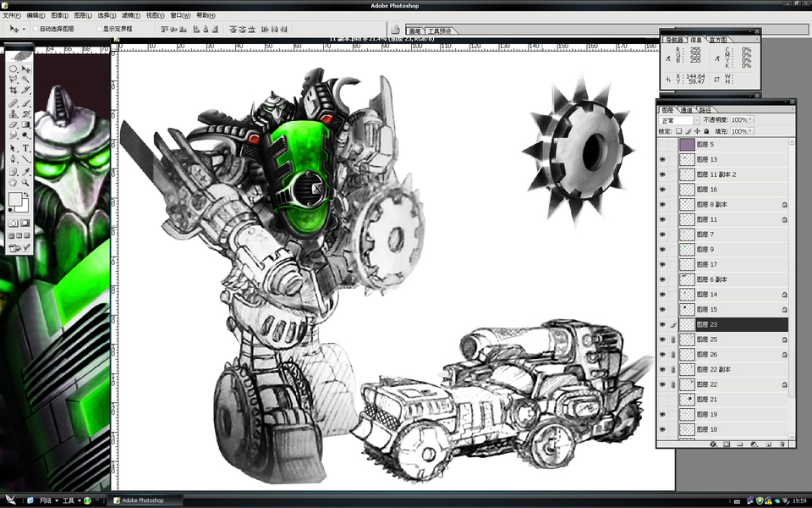Select the History Brush tool
Viewport: 812px width, 508px height.
pos(25,113)
